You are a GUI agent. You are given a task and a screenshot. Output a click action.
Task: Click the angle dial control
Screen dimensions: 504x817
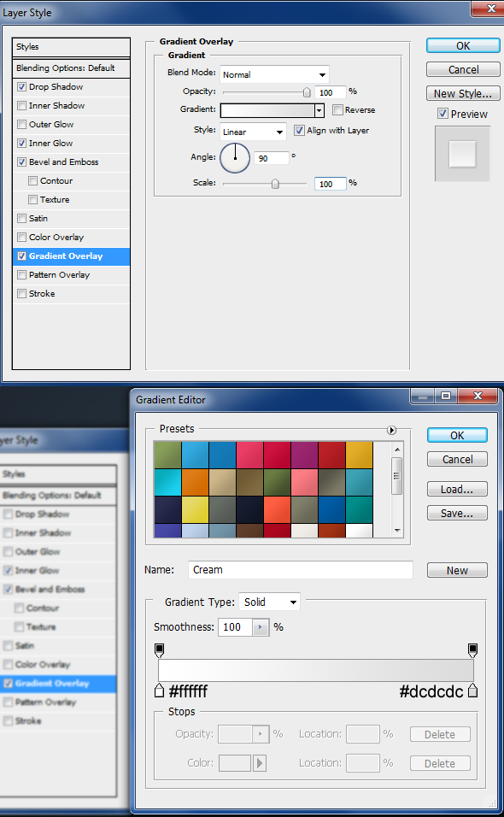[x=235, y=158]
